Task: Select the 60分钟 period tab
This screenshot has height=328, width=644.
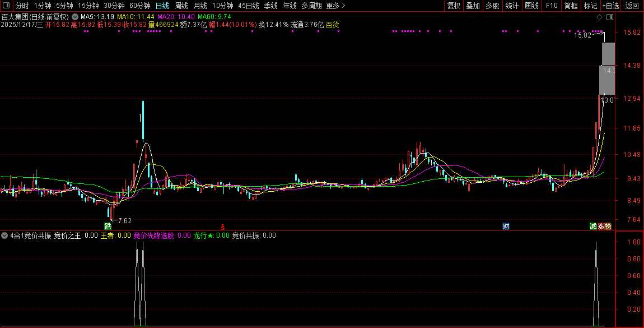Action: 139,6
